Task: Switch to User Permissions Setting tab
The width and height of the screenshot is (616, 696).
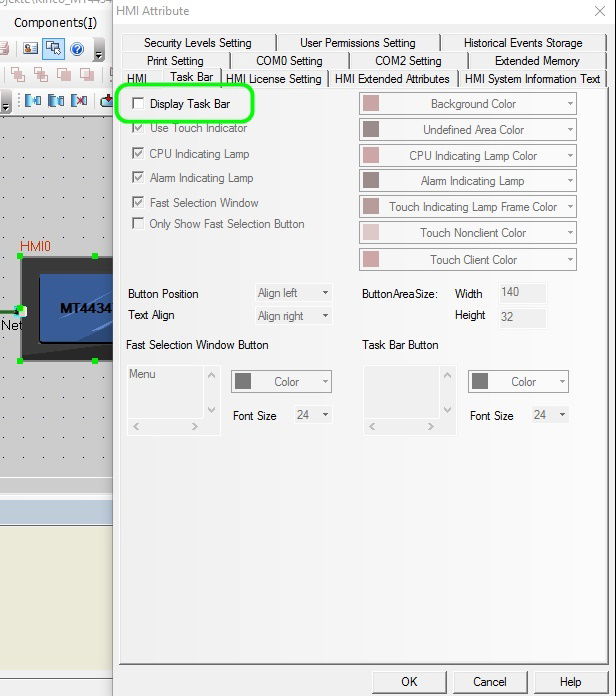Action: pos(358,43)
